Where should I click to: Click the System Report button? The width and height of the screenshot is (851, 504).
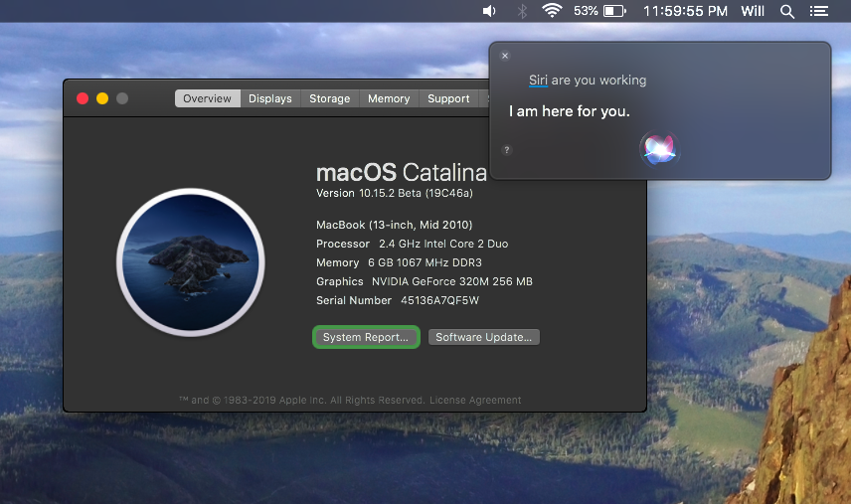(366, 337)
